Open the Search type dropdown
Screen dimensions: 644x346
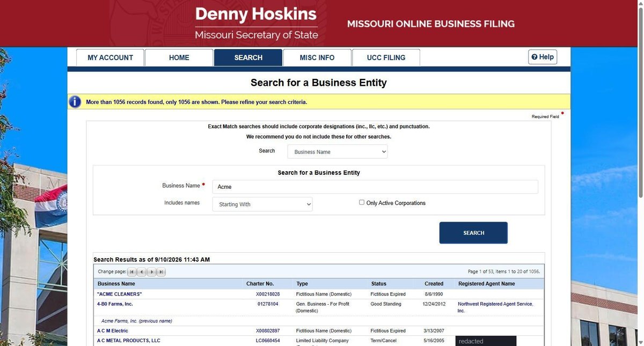tap(338, 152)
